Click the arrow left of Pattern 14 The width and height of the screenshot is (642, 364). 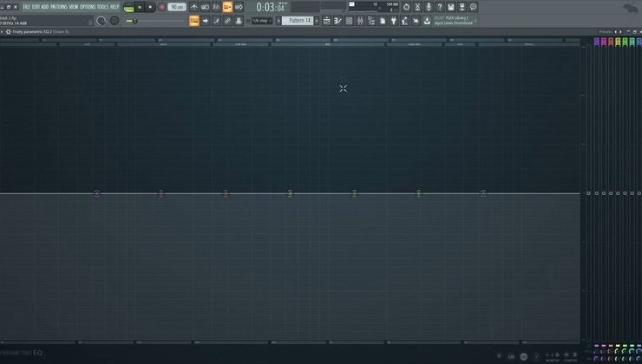click(x=278, y=21)
